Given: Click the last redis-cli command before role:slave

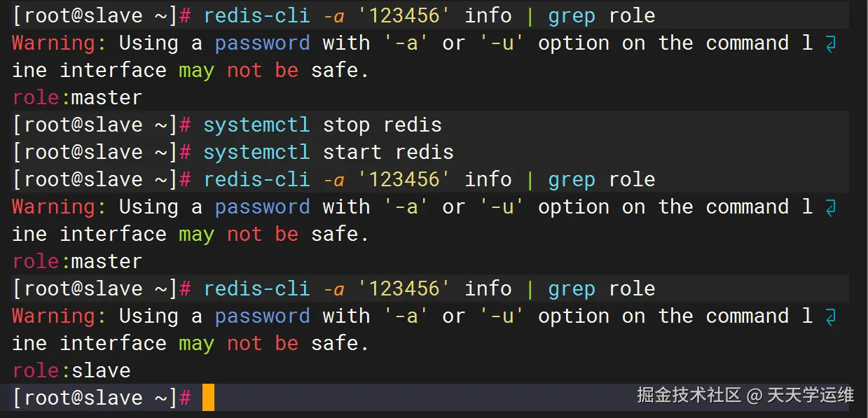Looking at the screenshot, I should tap(429, 289).
